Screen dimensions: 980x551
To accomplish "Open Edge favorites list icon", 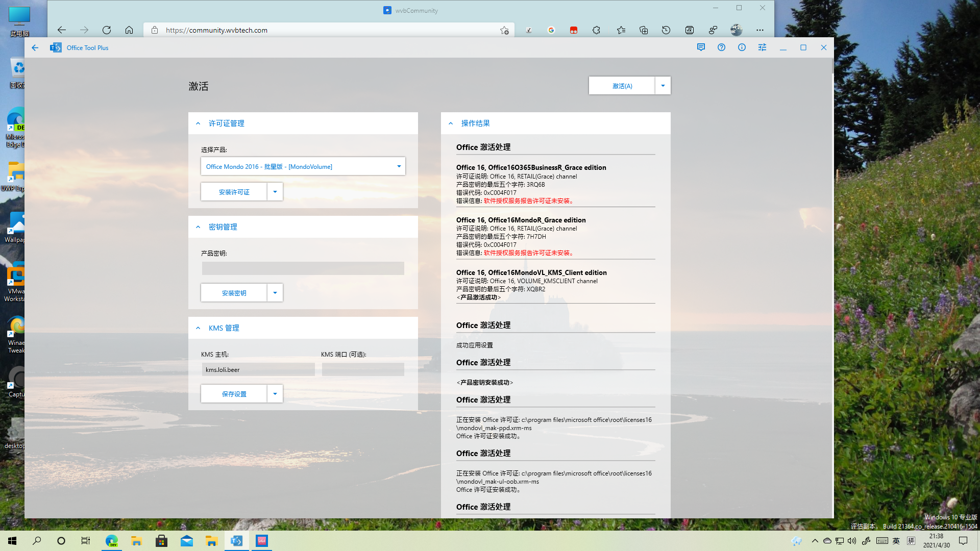I will pyautogui.click(x=621, y=30).
